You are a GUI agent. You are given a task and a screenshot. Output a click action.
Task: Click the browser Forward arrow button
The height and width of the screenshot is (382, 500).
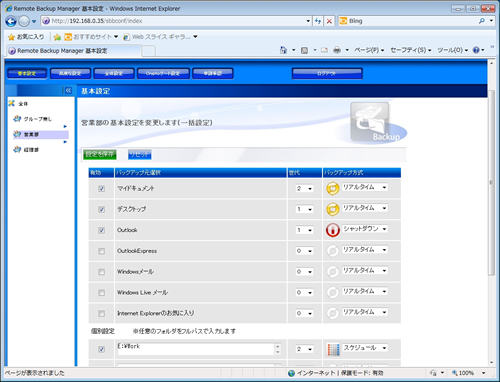[x=24, y=21]
